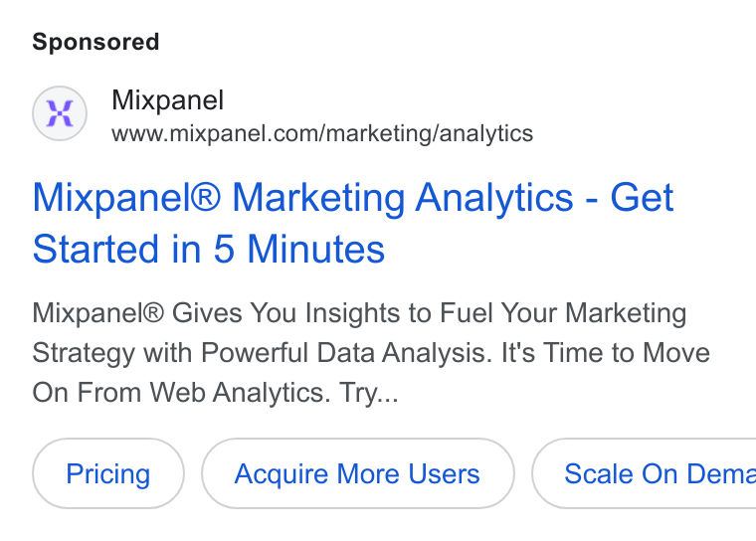Click the ® symbol in the blue headline
Image resolution: width=756 pixels, height=541 pixels.
pyautogui.click(x=207, y=197)
